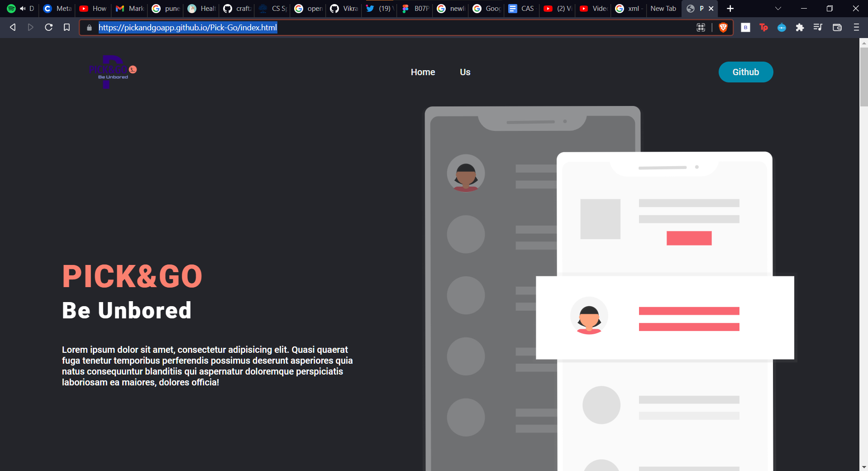Switch to the New Tab tab
868x471 pixels.
[663, 9]
